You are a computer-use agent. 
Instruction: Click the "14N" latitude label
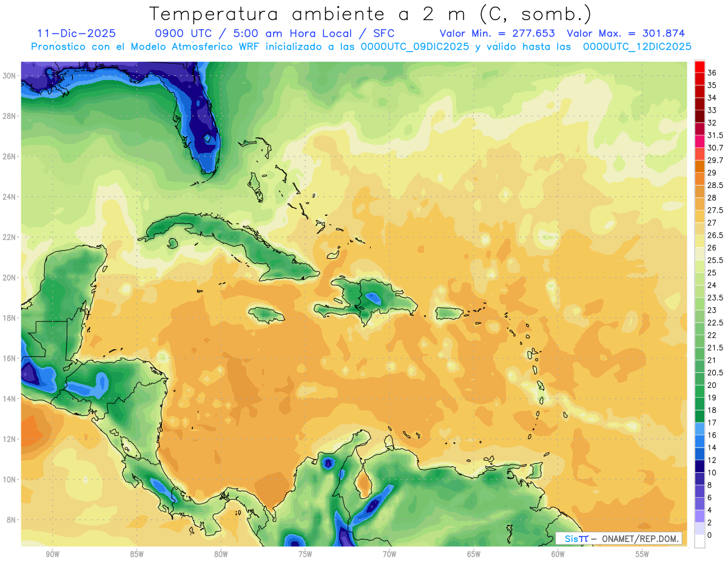[9, 399]
